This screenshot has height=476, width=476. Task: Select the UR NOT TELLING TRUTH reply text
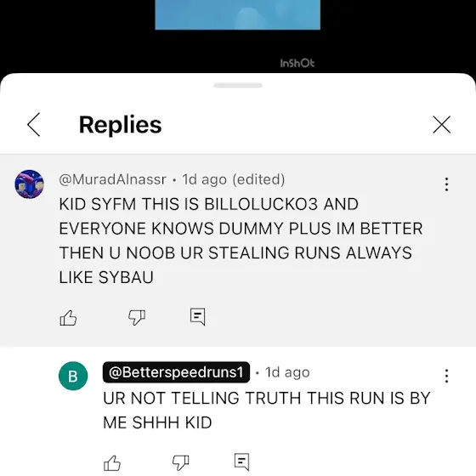click(x=267, y=410)
